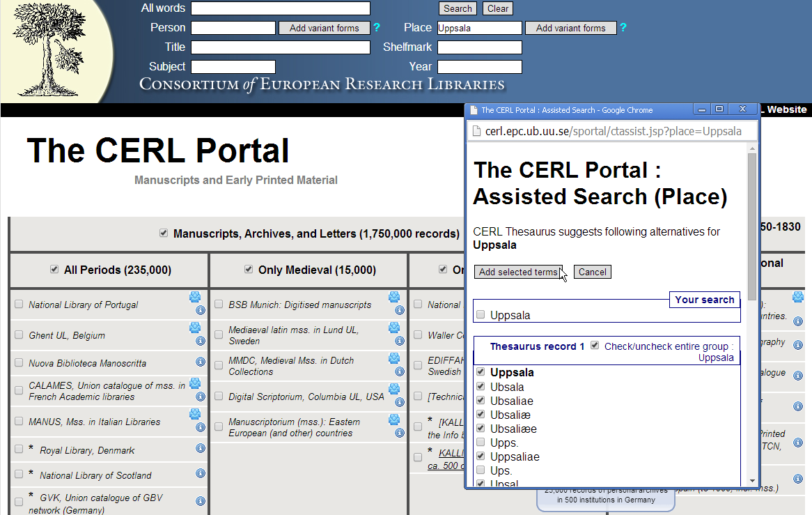Click the Title input field
Image resolution: width=812 pixels, height=515 pixels.
click(x=281, y=47)
